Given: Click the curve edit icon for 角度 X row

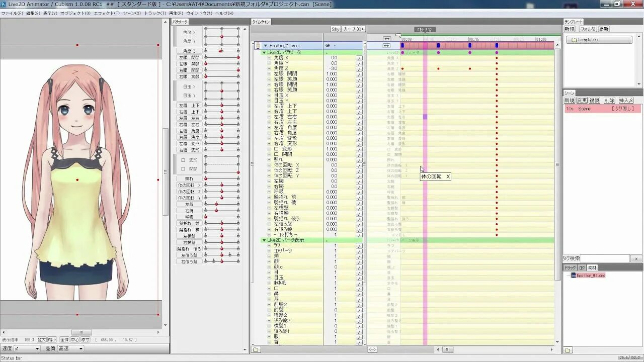Looking at the screenshot, I should click(x=359, y=58).
